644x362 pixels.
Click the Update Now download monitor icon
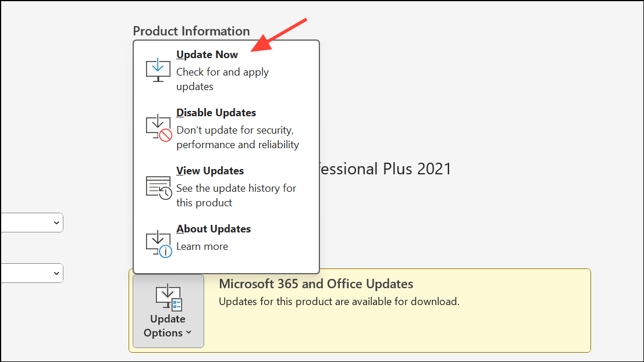tap(158, 70)
